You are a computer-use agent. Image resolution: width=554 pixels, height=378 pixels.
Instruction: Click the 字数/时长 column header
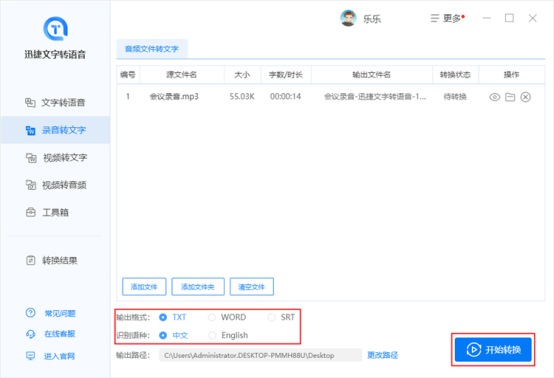click(286, 75)
